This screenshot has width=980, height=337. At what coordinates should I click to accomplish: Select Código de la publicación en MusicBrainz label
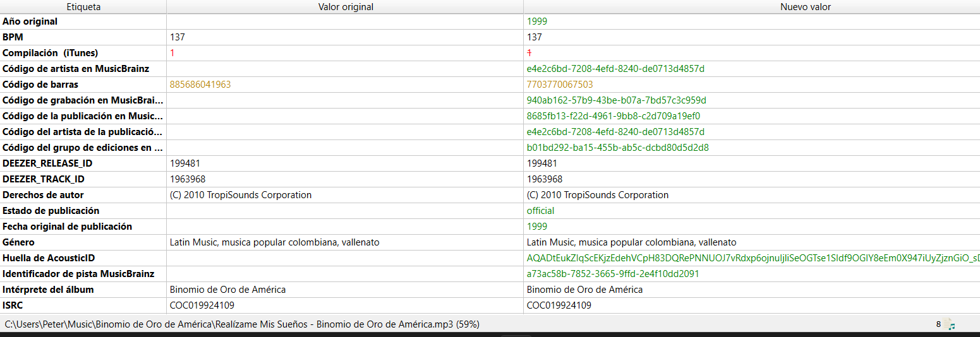tap(83, 116)
